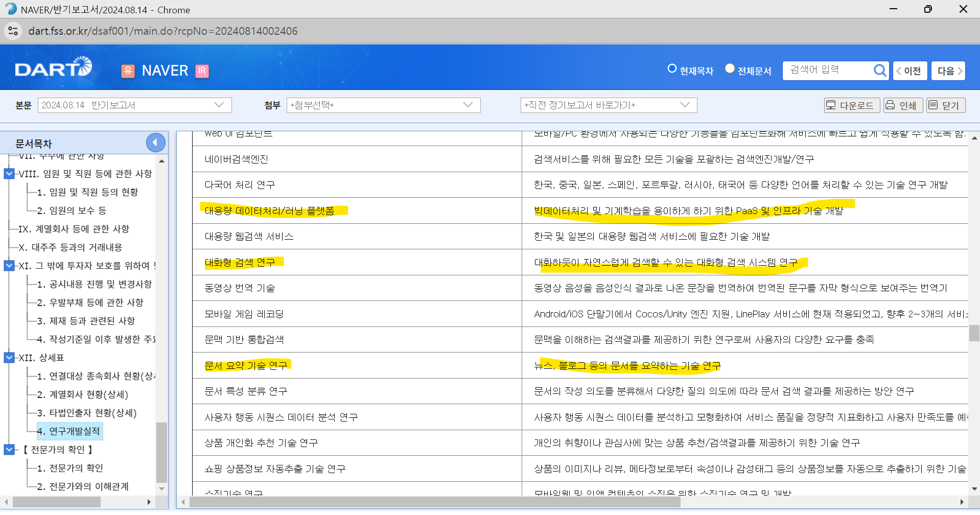The image size is (980, 515).
Task: Go to next result with 다음
Action: [948, 71]
